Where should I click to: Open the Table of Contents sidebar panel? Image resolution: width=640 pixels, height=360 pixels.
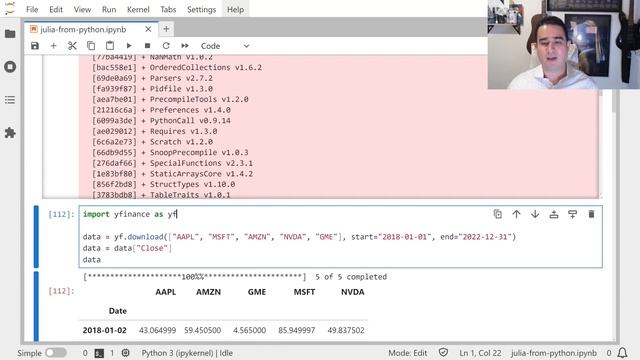(x=10, y=100)
